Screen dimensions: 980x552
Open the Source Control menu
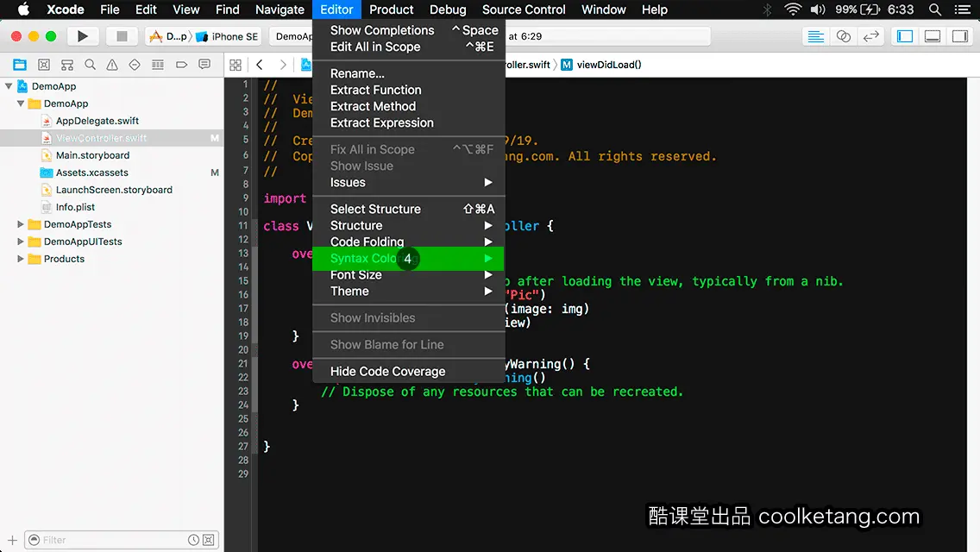pos(524,9)
